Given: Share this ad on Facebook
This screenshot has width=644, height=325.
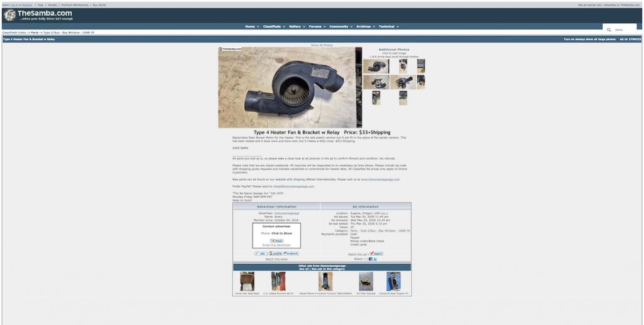Looking at the screenshot, I should click(371, 259).
